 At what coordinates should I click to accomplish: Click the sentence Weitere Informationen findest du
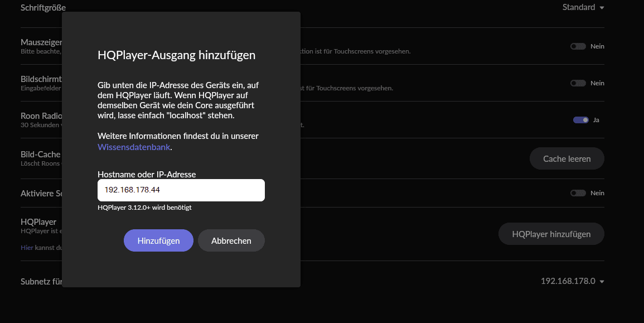178,136
